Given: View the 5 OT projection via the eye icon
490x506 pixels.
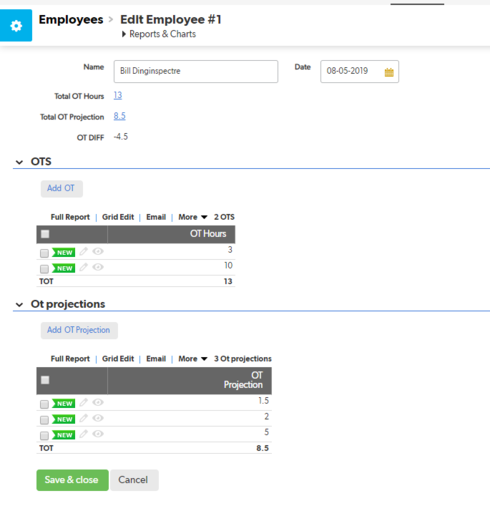Looking at the screenshot, I should 98,434.
